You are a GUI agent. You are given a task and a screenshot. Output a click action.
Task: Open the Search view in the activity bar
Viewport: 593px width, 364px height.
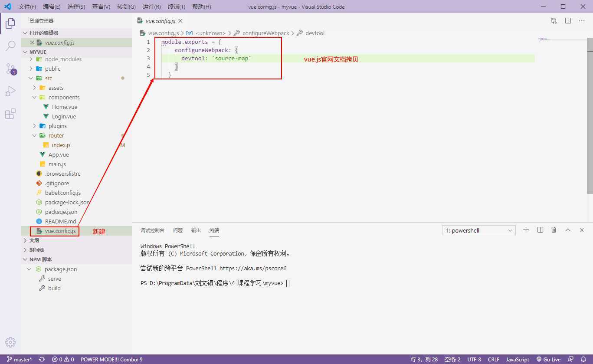[10, 46]
